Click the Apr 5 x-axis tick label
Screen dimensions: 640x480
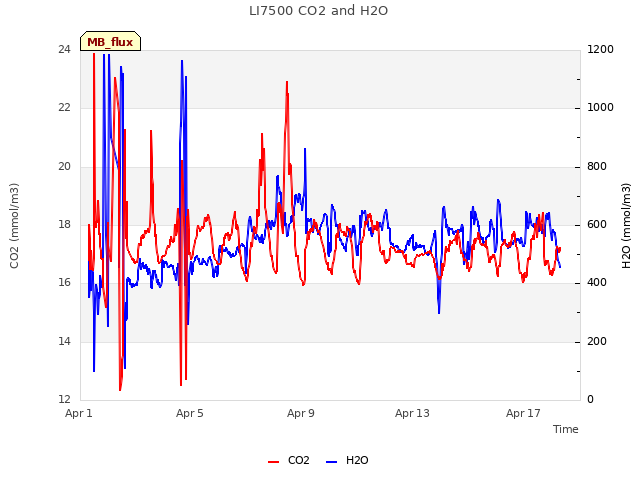189,413
